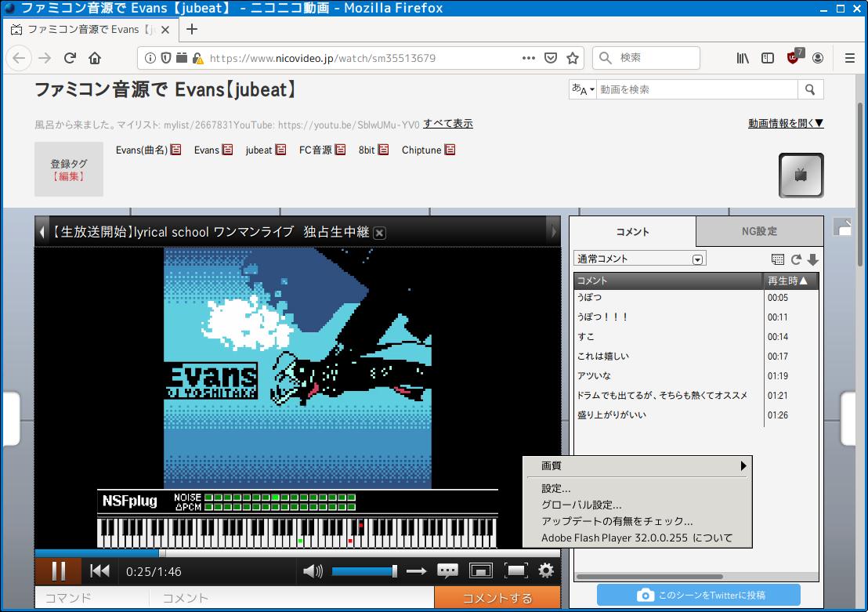
Task: Open the 通常コメント dropdown
Action: (x=640, y=259)
